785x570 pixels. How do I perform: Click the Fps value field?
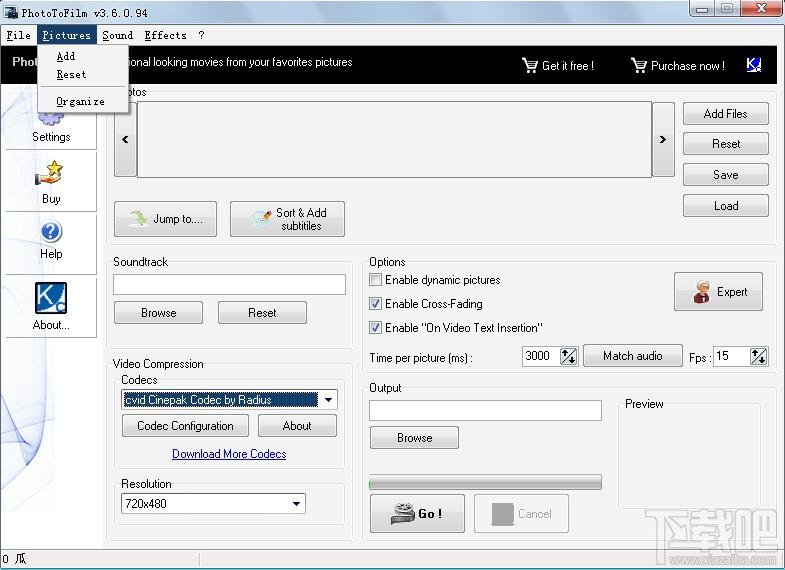point(732,356)
